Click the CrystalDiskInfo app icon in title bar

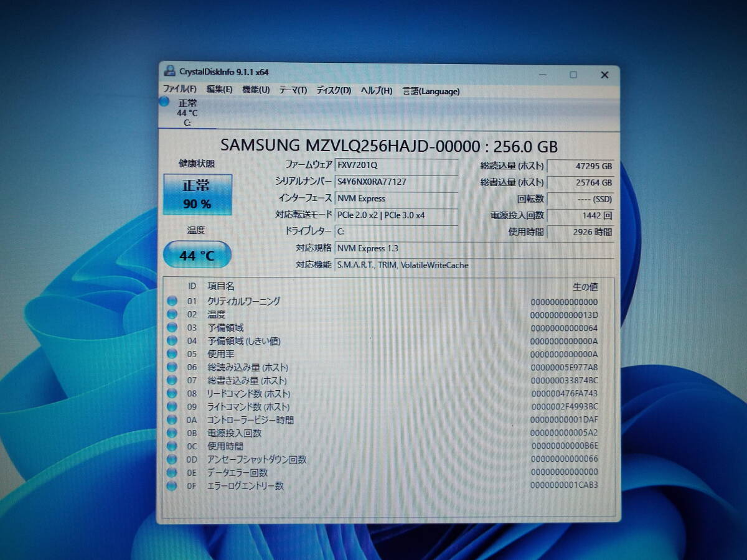pos(168,72)
